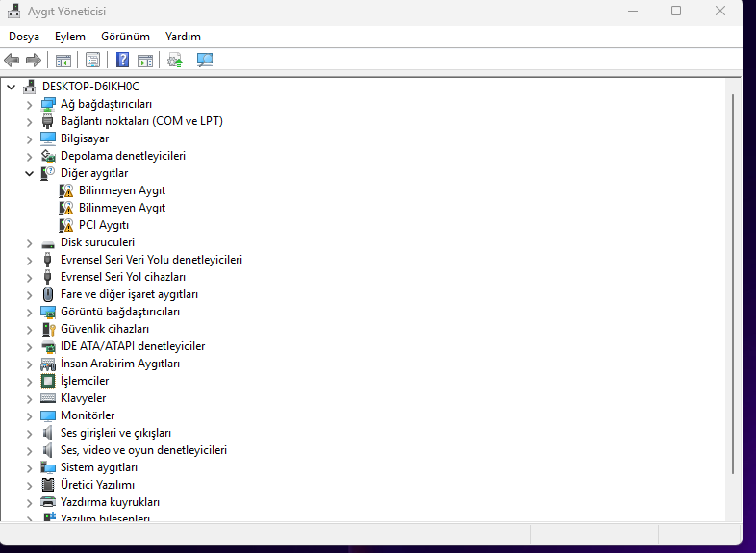Click the Güvenlik cihazları key icon
The height and width of the screenshot is (553, 756).
tap(48, 329)
